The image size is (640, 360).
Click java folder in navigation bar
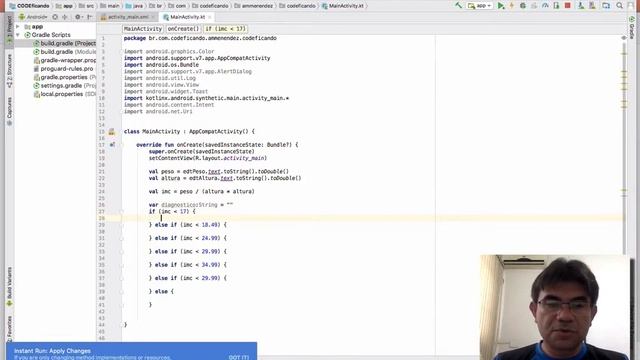135,6
